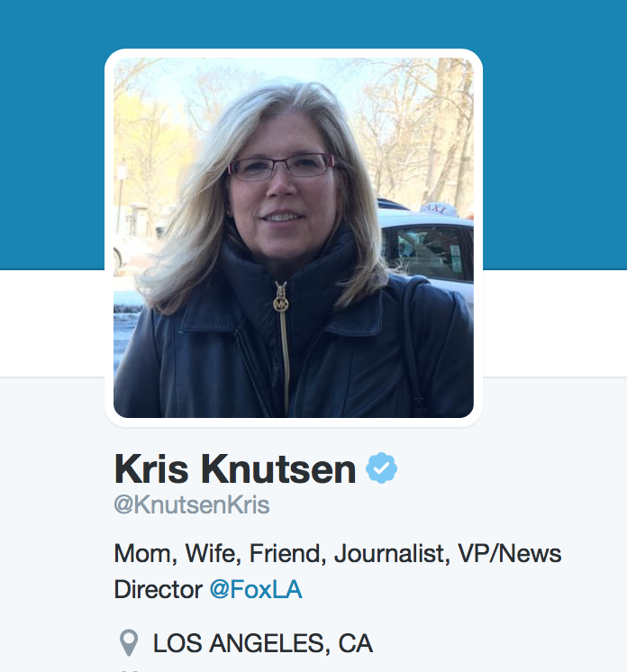This screenshot has height=672, width=627.
Task: Click the gold MK zipper pull in the photo
Action: coord(281,304)
